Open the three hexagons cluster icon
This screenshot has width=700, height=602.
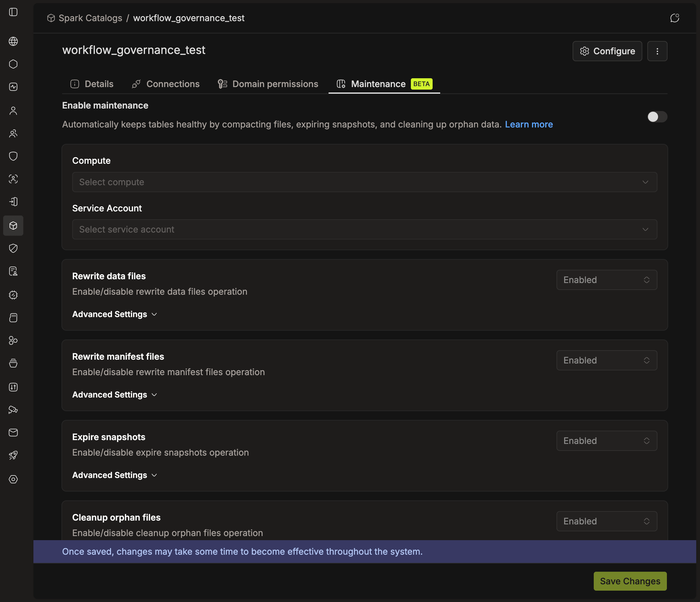pyautogui.click(x=13, y=340)
